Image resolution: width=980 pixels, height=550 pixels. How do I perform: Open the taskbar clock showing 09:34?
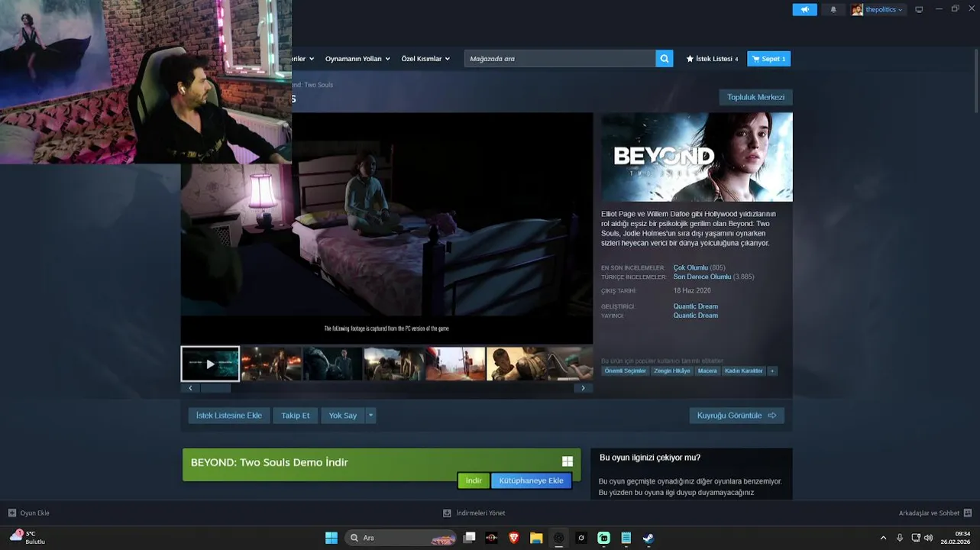pyautogui.click(x=956, y=538)
